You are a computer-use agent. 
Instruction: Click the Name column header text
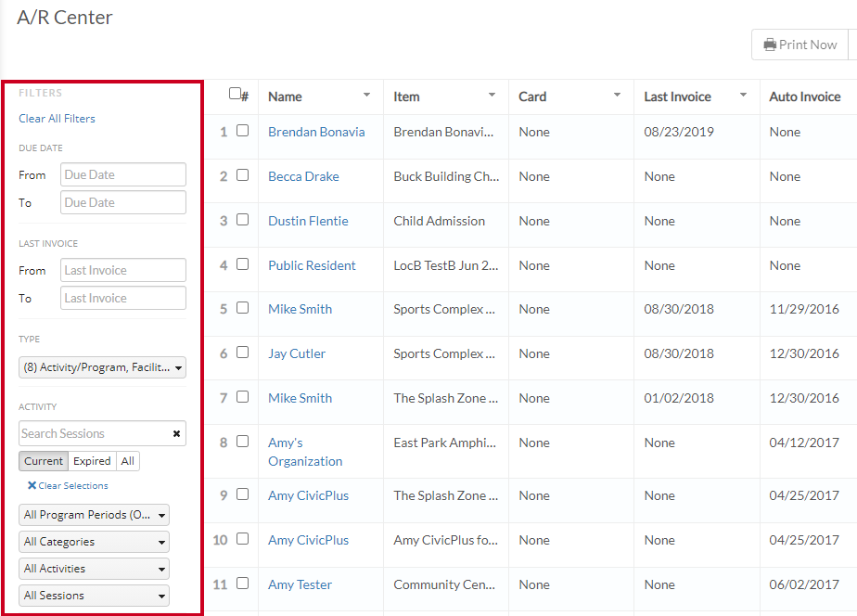(285, 96)
